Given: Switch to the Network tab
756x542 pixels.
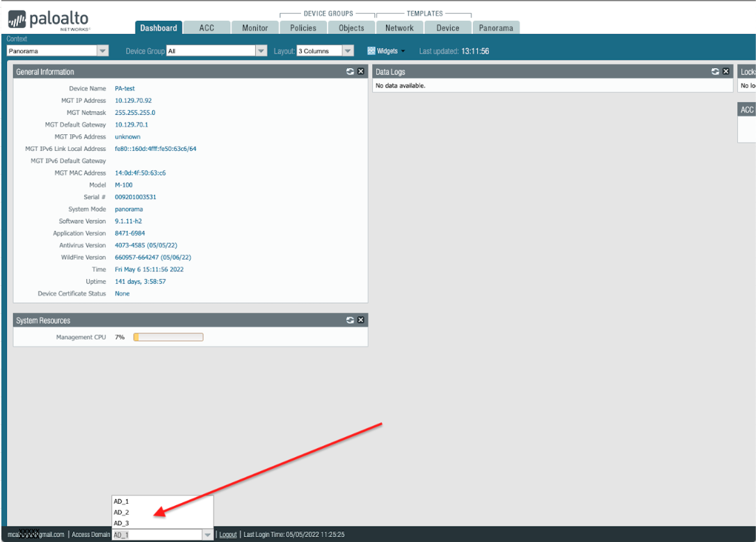Looking at the screenshot, I should tap(400, 28).
